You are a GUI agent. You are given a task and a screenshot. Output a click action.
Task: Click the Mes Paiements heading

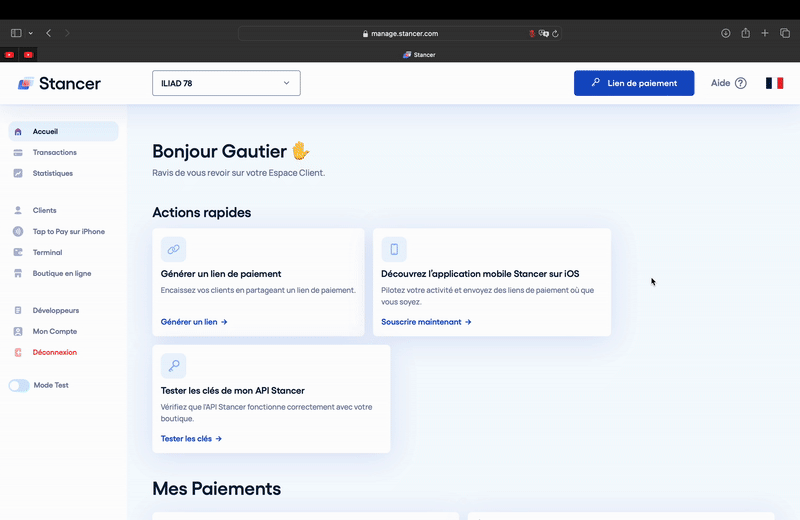pos(216,488)
